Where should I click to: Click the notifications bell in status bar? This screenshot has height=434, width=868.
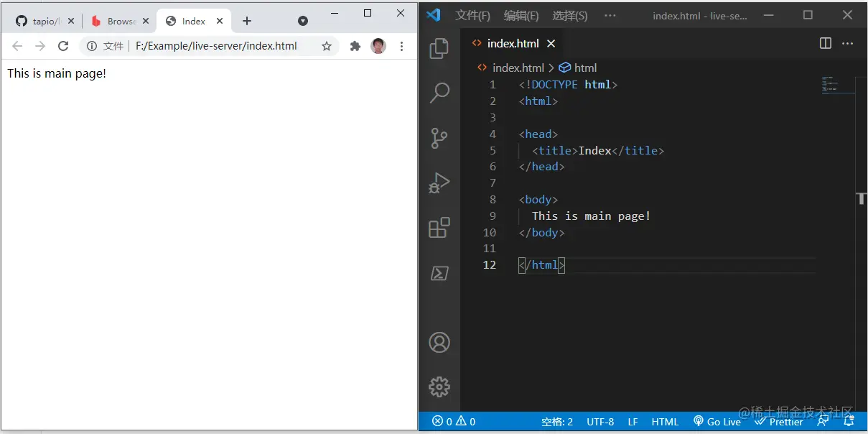849,422
